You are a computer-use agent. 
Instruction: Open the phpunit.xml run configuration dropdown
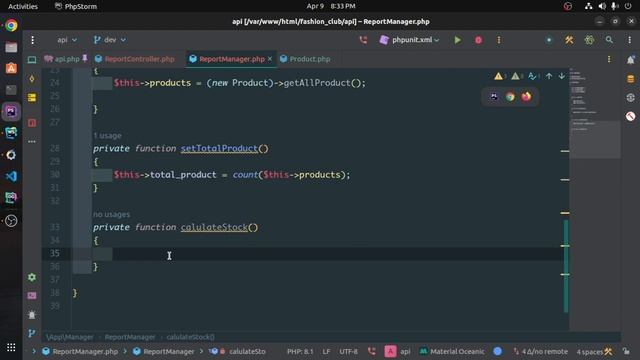[x=409, y=40]
